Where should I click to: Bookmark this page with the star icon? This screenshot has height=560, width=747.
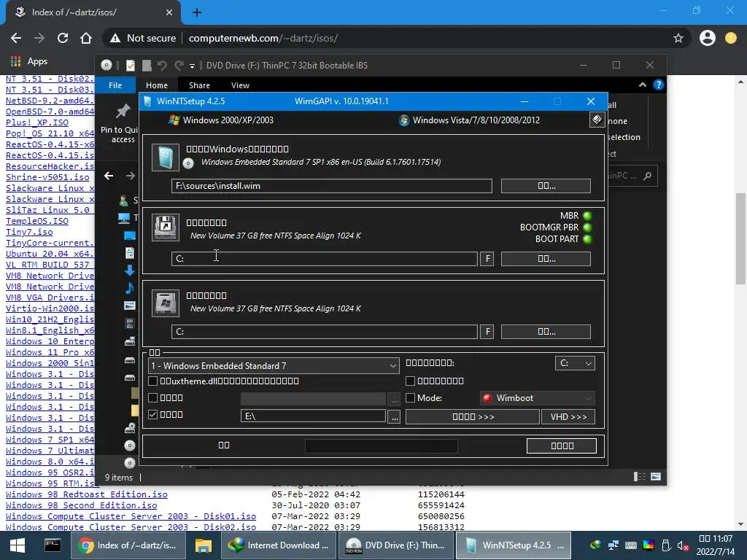pos(678,38)
